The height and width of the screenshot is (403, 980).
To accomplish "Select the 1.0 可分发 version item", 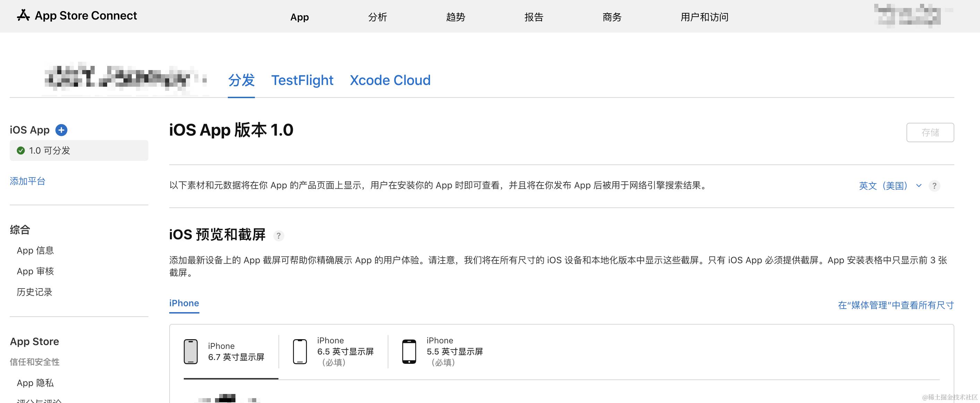I will [79, 151].
